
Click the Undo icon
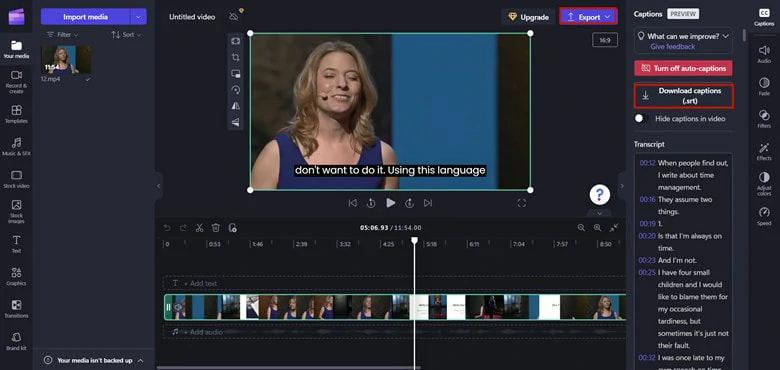[167, 228]
